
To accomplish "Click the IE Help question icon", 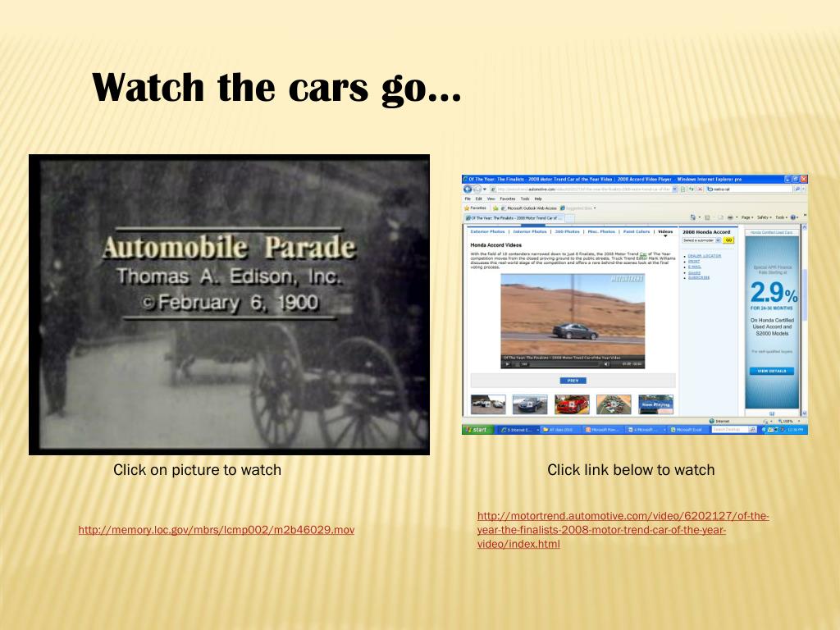I will click(x=793, y=217).
